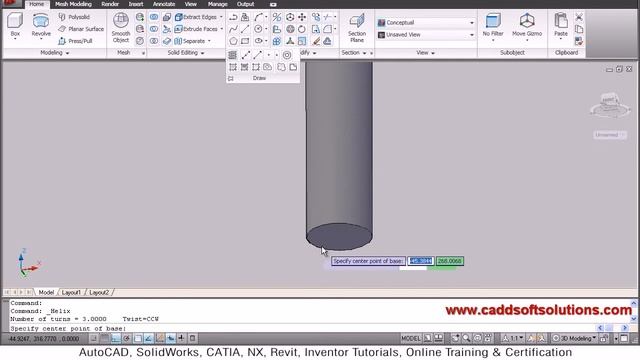The image size is (640, 360).
Task: Click Extract Edges button
Action: pyautogui.click(x=196, y=17)
